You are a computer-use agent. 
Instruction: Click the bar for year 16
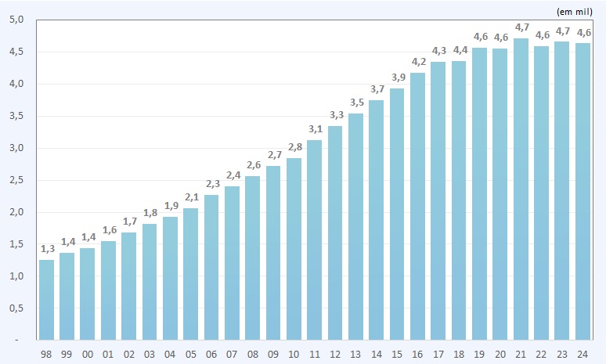(x=417, y=207)
